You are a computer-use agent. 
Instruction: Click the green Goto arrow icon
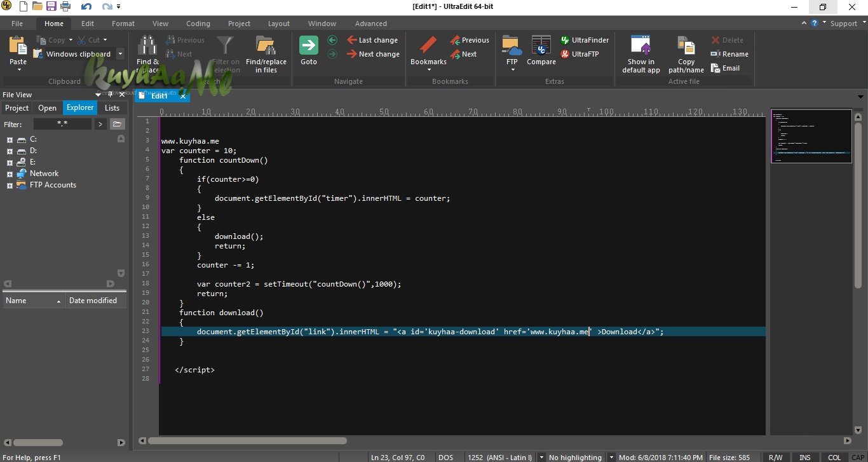[309, 46]
